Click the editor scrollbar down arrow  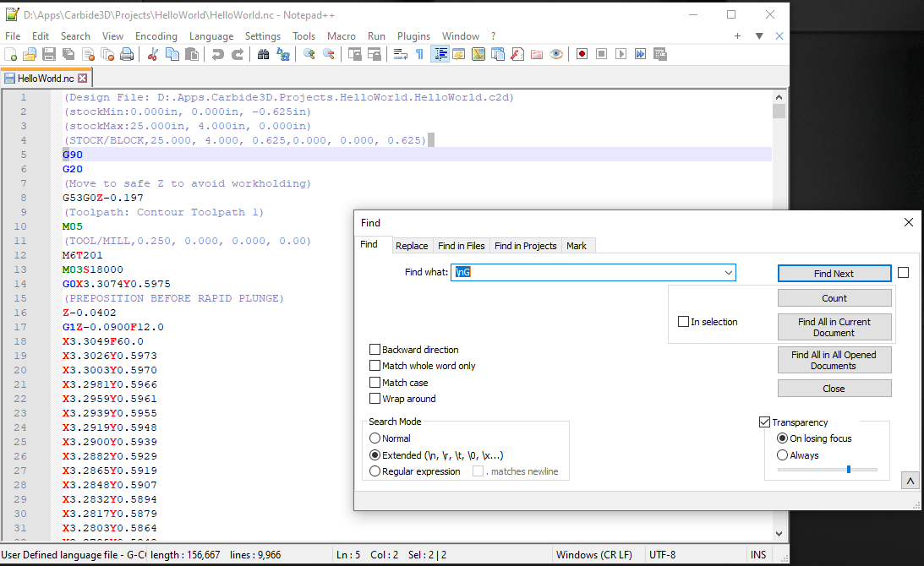pos(779,534)
